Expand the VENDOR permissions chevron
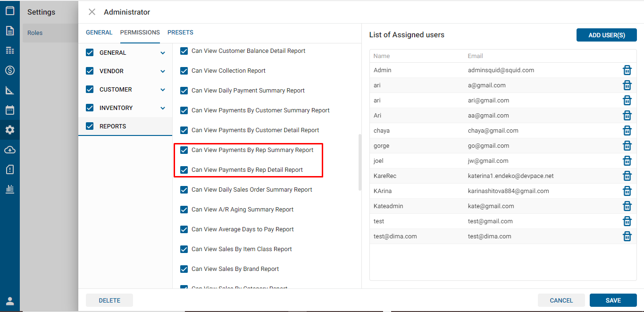The height and width of the screenshot is (312, 644). coord(163,71)
